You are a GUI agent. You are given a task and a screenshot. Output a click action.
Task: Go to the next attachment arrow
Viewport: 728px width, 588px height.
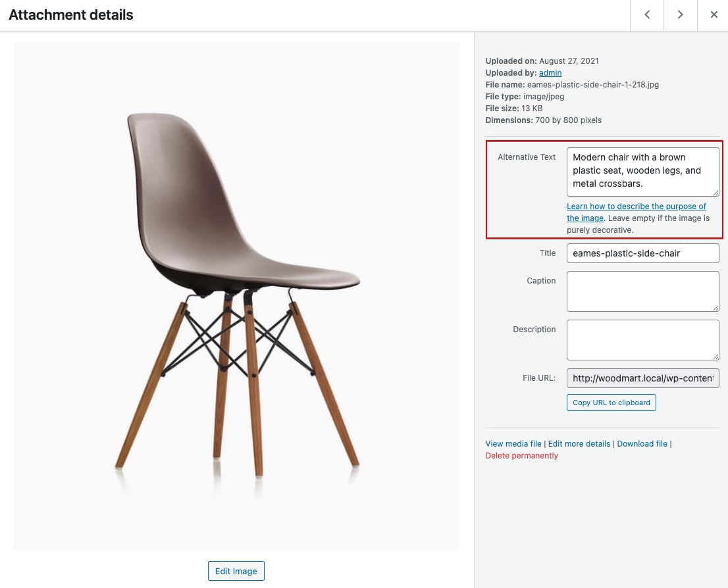[x=681, y=15]
